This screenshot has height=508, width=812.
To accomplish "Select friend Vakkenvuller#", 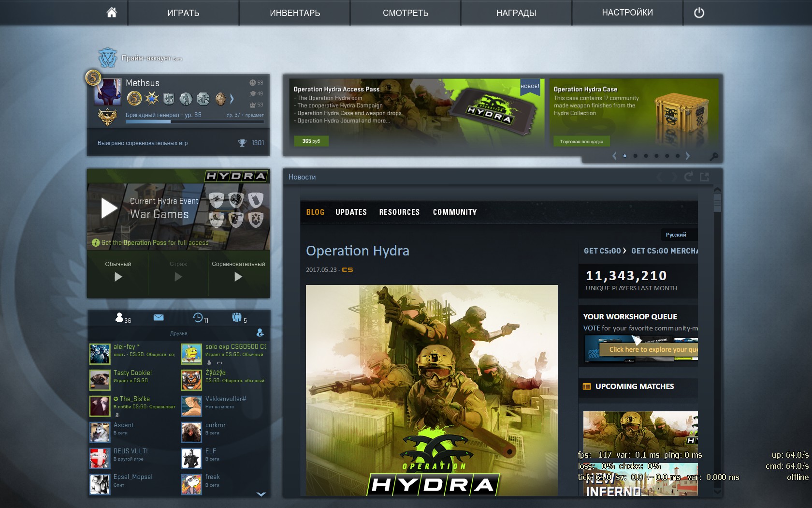I will [x=224, y=406].
